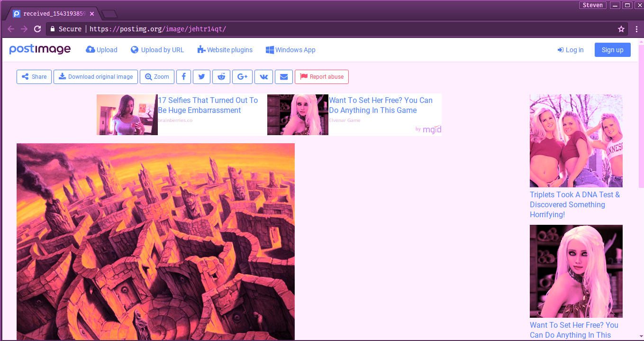Image resolution: width=644 pixels, height=341 pixels.
Task: Select the received_ browser tab
Action: 53,14
